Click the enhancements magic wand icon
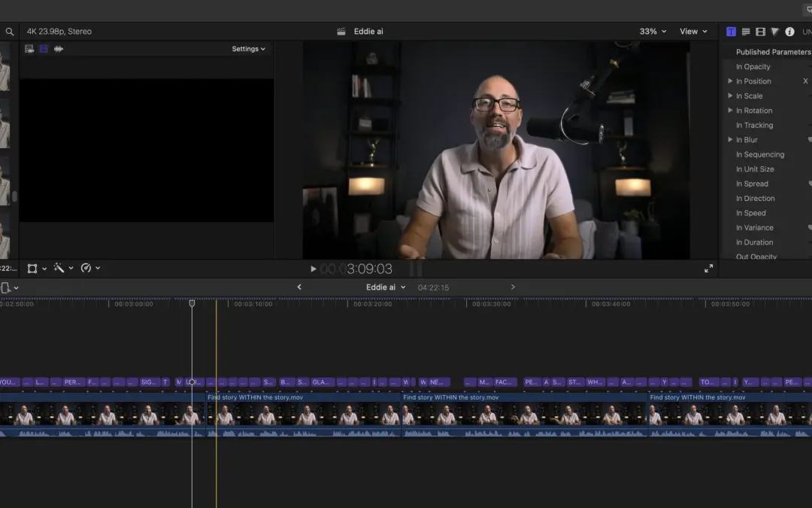The width and height of the screenshot is (812, 508). pos(59,268)
